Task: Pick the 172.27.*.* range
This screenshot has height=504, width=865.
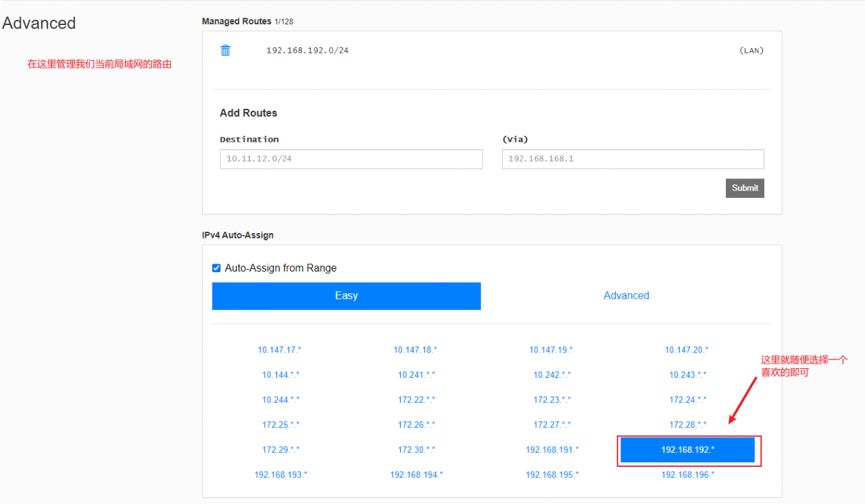Action: pos(551,425)
